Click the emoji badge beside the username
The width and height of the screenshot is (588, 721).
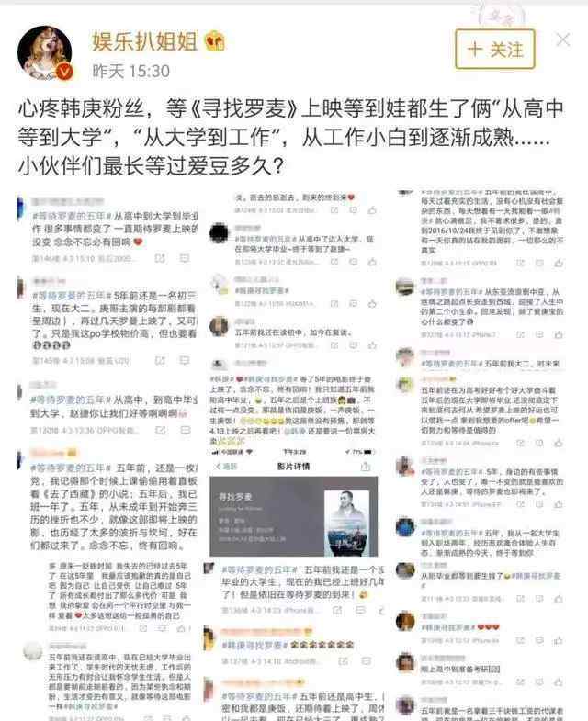pyautogui.click(x=214, y=41)
